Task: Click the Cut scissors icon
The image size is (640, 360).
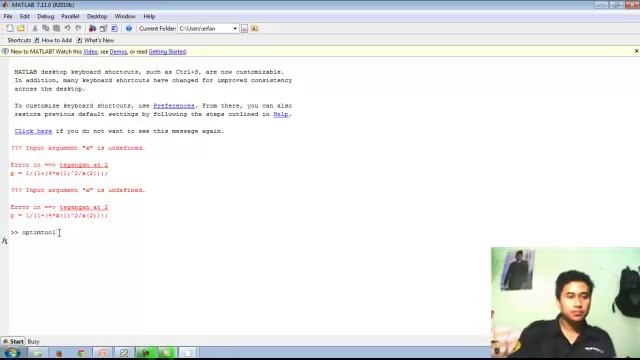Action: pyautogui.click(x=35, y=28)
